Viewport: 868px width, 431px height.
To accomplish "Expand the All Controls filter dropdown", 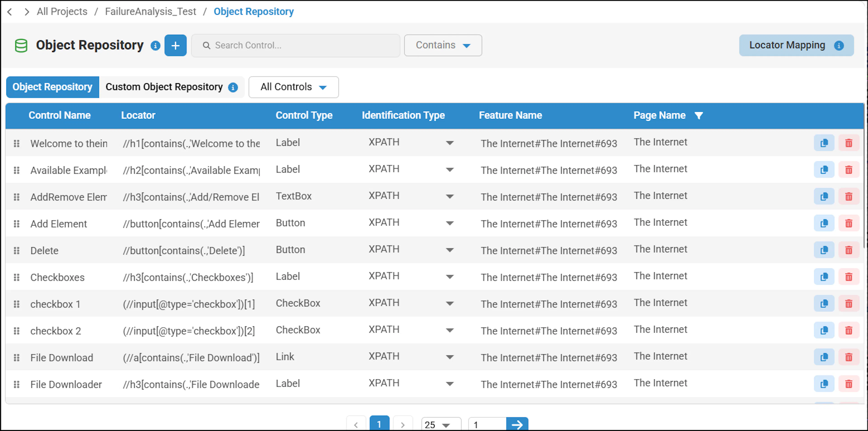I will pyautogui.click(x=293, y=87).
